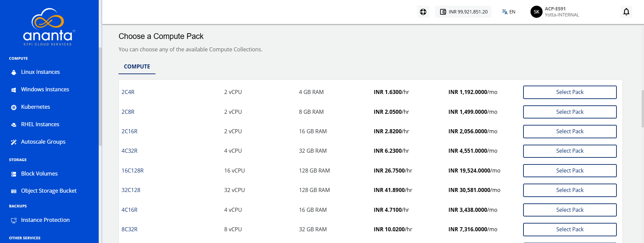This screenshot has height=243, width=644.
Task: Click the Linux Instances penguin icon
Action: click(x=14, y=72)
